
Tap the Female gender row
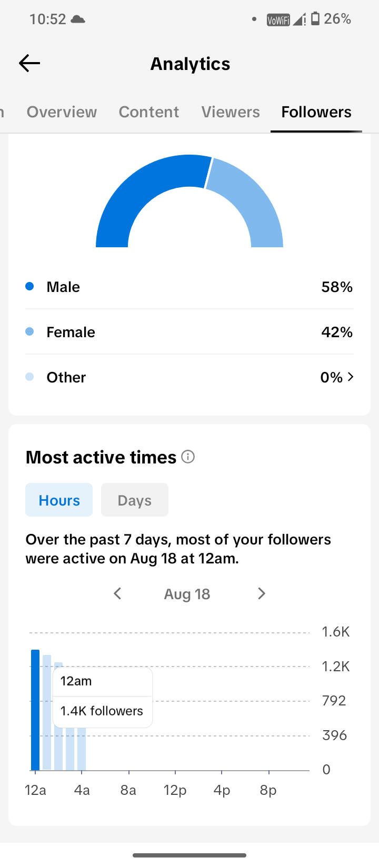[189, 332]
